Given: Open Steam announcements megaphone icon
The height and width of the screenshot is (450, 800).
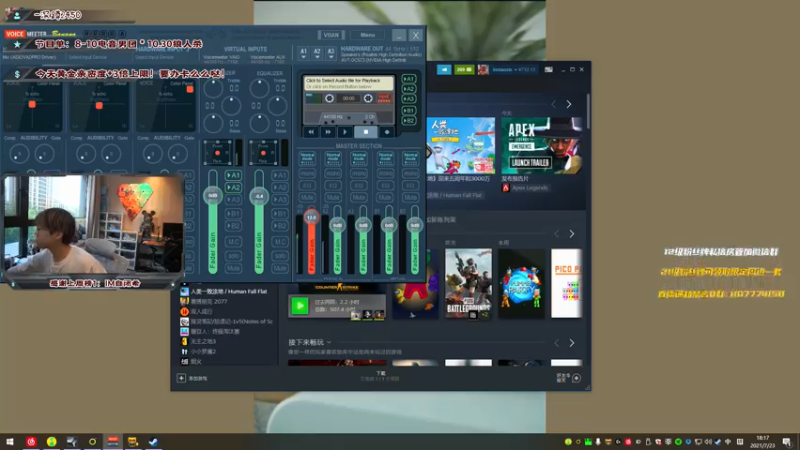Looking at the screenshot, I should tap(444, 69).
